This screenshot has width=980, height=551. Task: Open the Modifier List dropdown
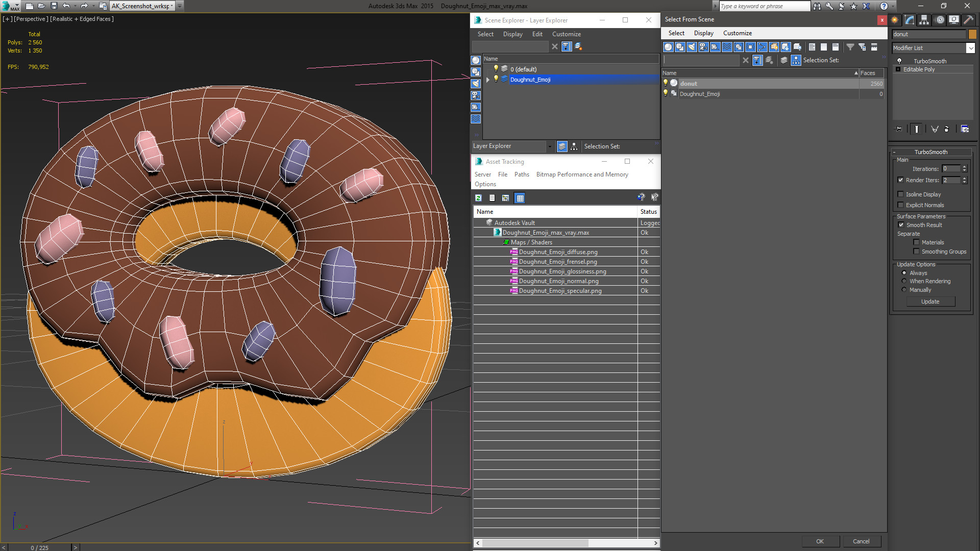click(x=970, y=48)
